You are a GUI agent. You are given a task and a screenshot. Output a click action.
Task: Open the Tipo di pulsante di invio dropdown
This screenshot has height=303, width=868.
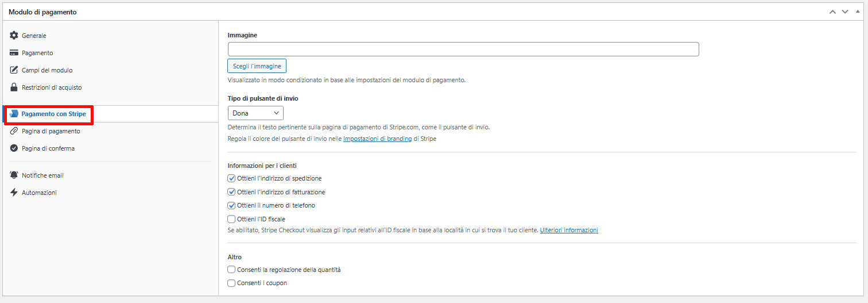255,113
